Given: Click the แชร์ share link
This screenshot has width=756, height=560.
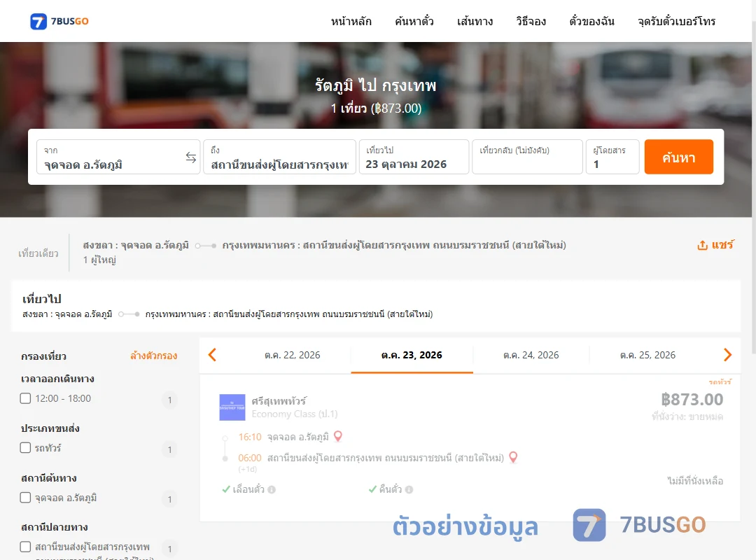Looking at the screenshot, I should (722, 244).
